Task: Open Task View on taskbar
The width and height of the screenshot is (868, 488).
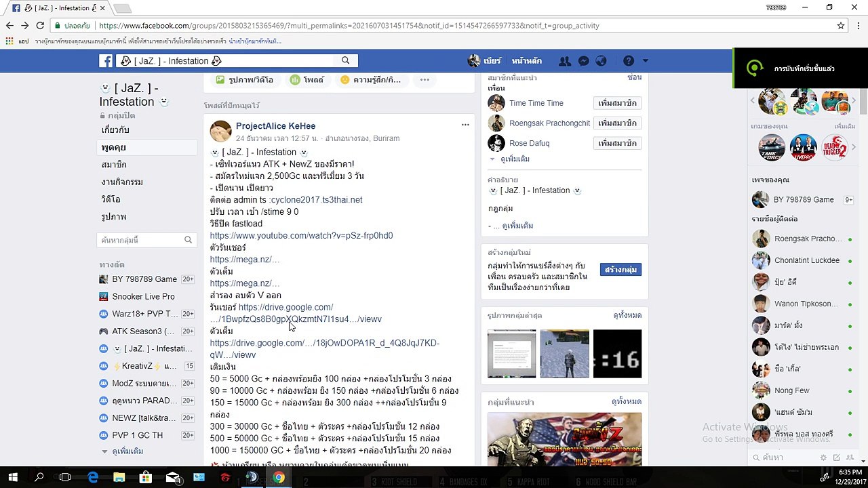Action: [65, 477]
